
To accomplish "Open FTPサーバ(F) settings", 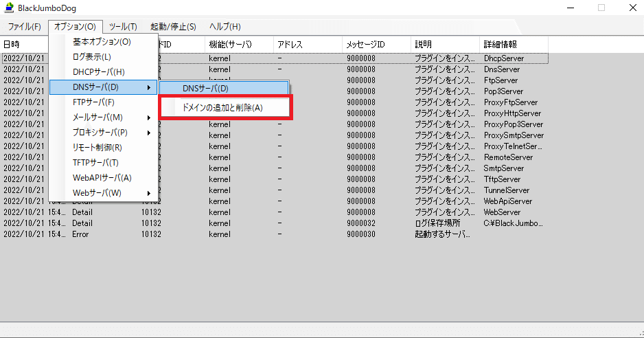I will pos(103,102).
